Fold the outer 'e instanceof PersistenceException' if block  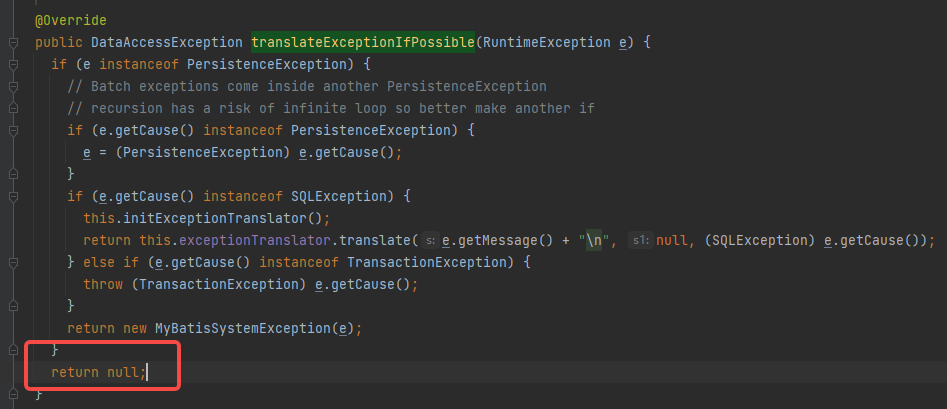coord(13,65)
